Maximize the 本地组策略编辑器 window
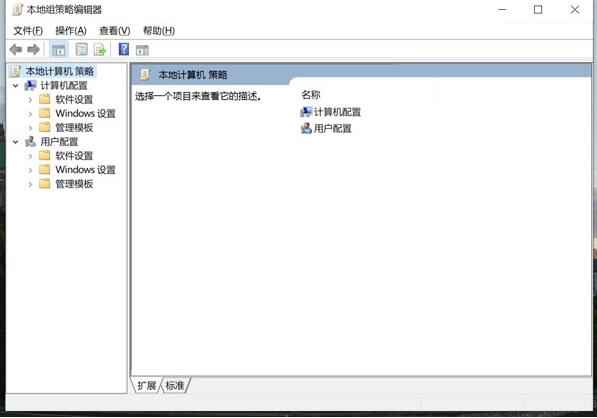 538,10
